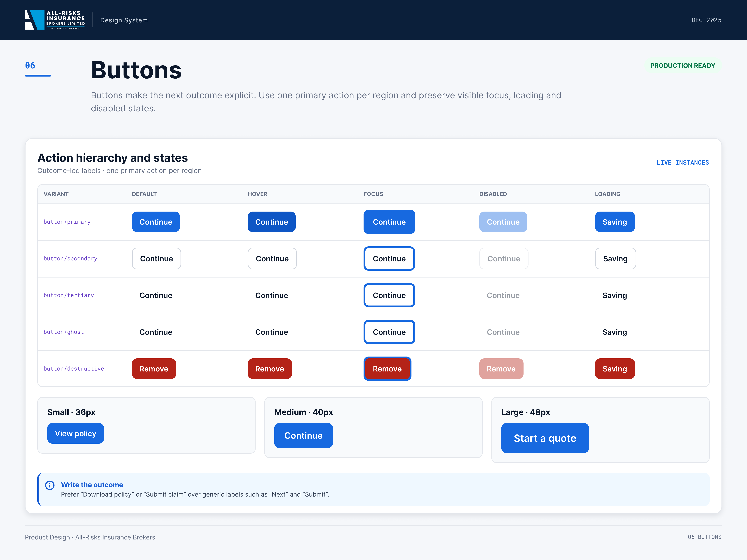The width and height of the screenshot is (747, 560).
Task: Click the focused ghost Continue button
Action: 389,332
